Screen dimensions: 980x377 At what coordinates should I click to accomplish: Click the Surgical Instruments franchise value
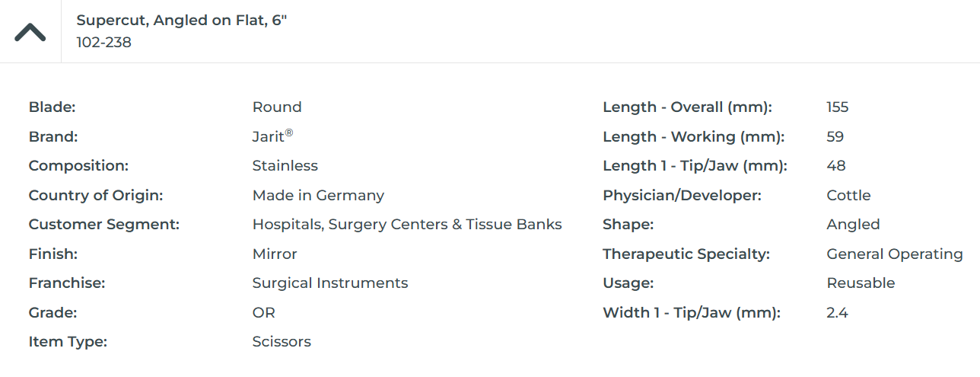click(x=330, y=283)
